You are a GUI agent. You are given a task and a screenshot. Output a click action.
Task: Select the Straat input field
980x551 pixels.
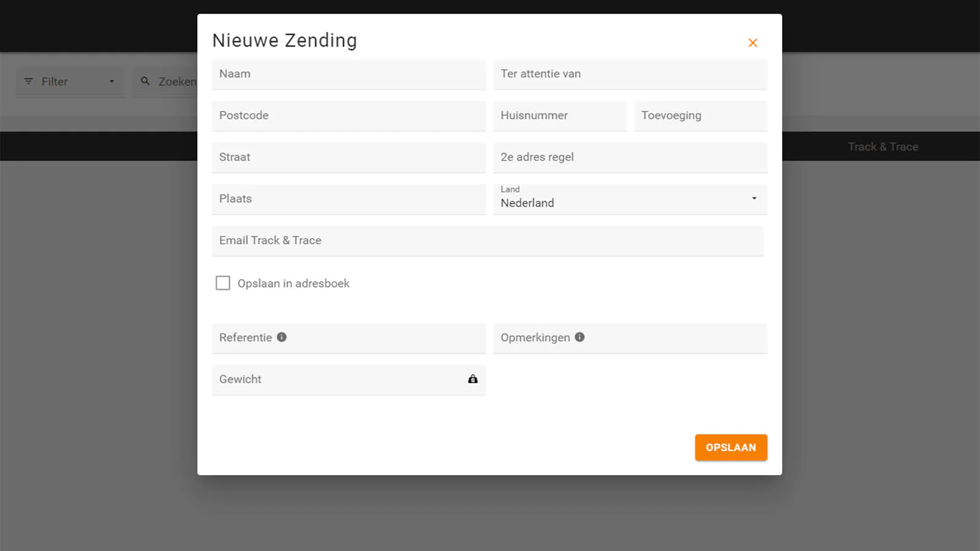click(x=349, y=158)
